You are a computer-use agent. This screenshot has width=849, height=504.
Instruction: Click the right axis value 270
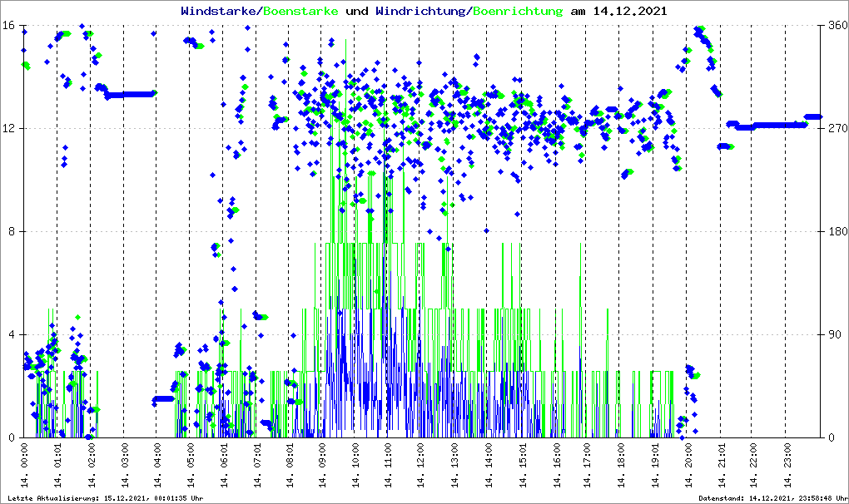tap(836, 128)
